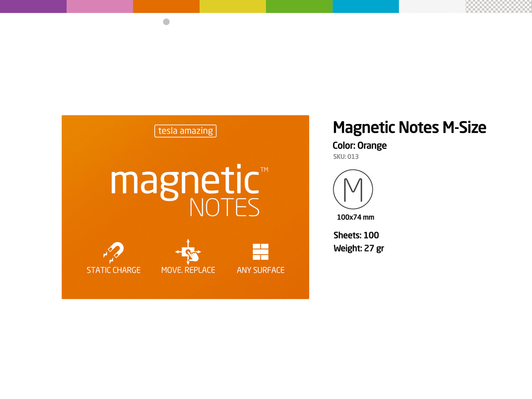Click the 100x74 mm dimension text
This screenshot has width=532, height=399.
(x=356, y=217)
